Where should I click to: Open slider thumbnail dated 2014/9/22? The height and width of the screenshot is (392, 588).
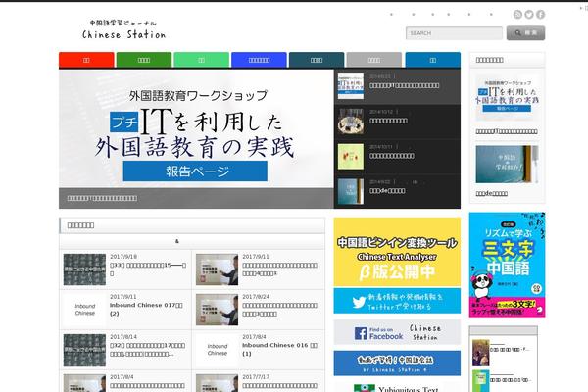coord(351,191)
